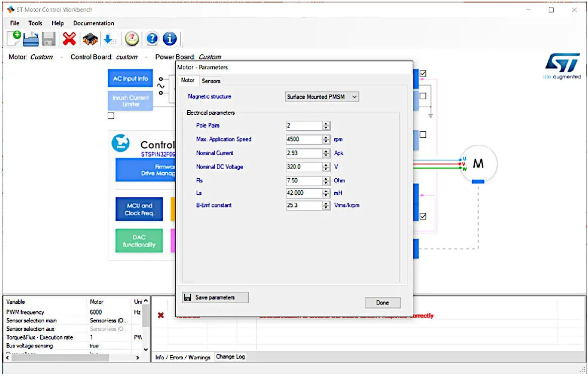Click the New Project toolbar icon

click(14, 38)
